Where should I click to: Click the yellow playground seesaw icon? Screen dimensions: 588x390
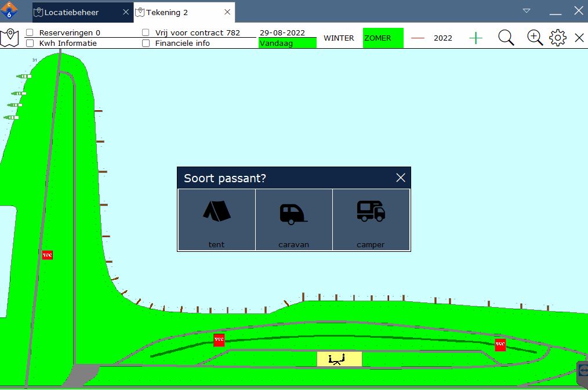tap(339, 359)
